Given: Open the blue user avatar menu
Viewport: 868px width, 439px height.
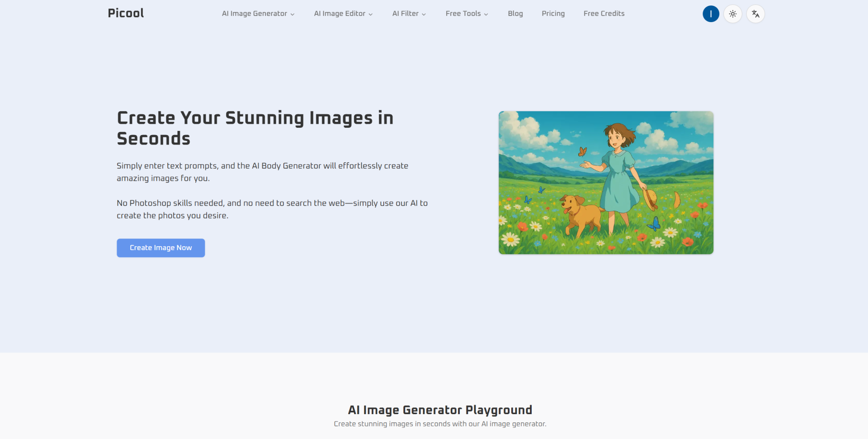Looking at the screenshot, I should 711,14.
